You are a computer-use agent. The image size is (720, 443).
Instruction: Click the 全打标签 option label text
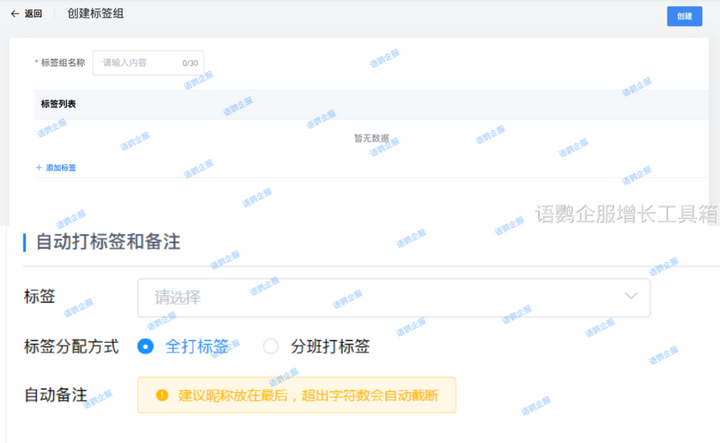coord(197,347)
